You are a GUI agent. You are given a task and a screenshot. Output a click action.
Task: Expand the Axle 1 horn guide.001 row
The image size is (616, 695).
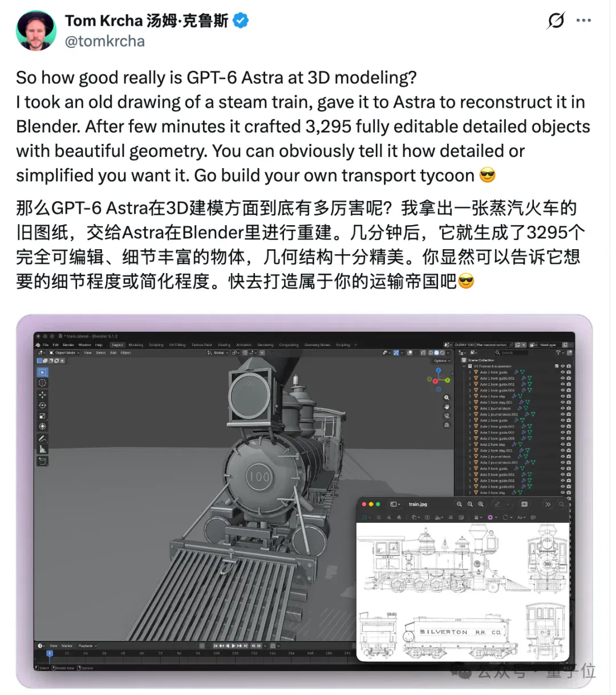click(469, 378)
